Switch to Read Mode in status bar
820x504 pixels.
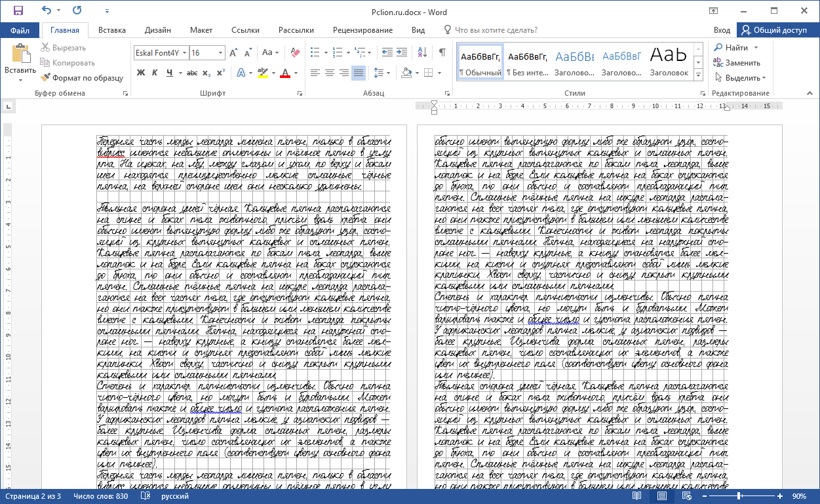[x=636, y=497]
